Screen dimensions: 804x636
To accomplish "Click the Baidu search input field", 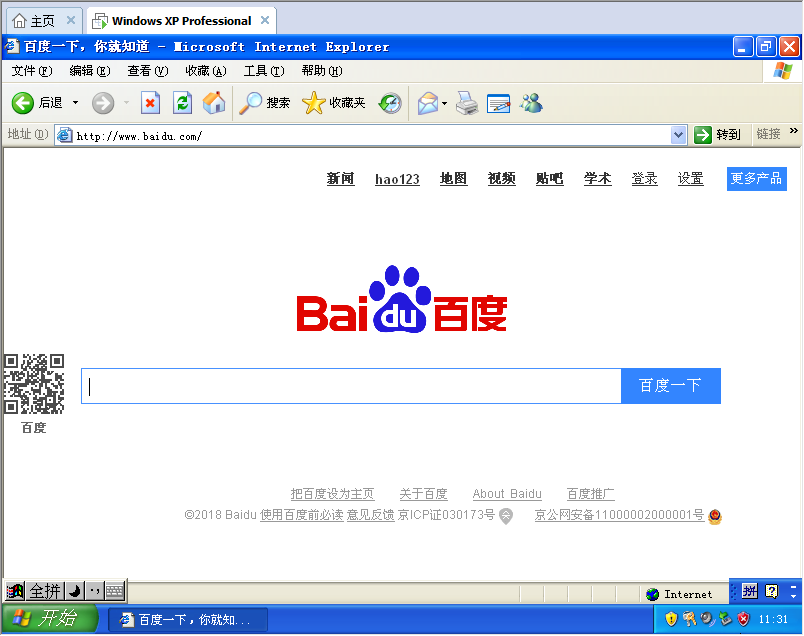I will coord(351,386).
